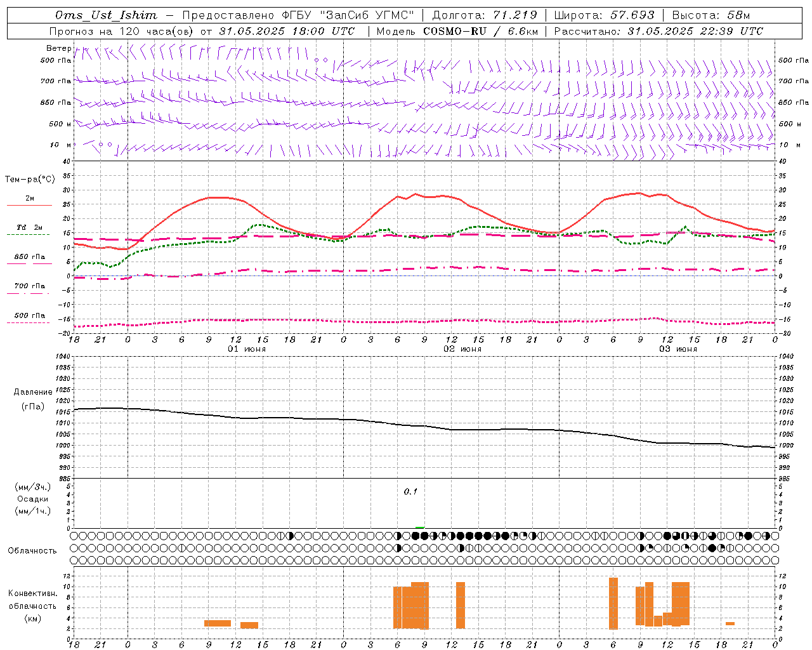Viewport: 812px width, 650px height.
Task: Select the Модель COSMO-RU / 6.6км label
Action: pyautogui.click(x=457, y=31)
